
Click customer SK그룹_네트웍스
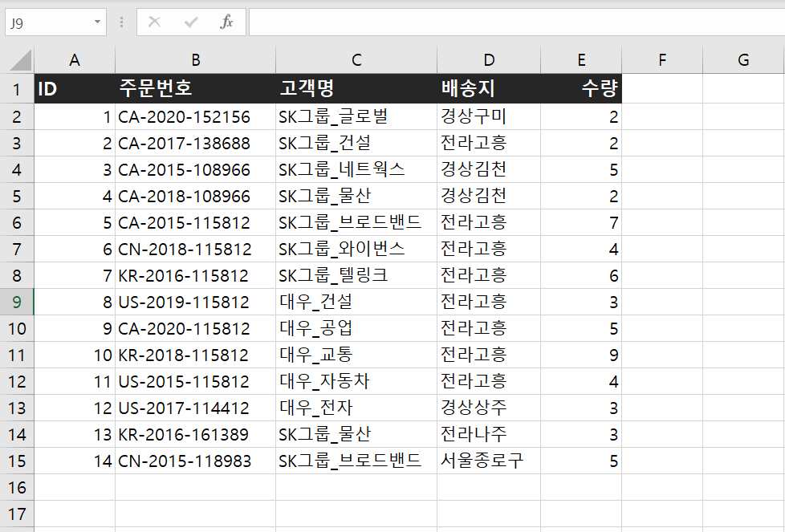click(x=356, y=169)
